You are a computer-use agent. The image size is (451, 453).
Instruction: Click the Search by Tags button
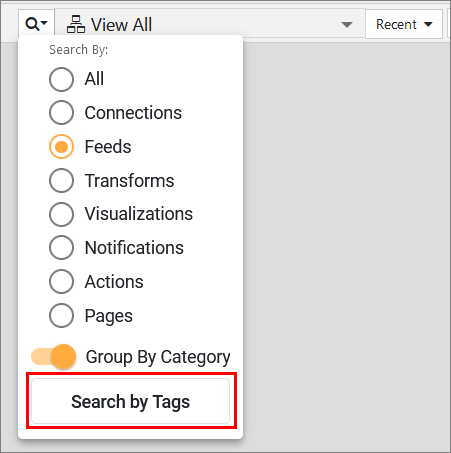click(131, 401)
